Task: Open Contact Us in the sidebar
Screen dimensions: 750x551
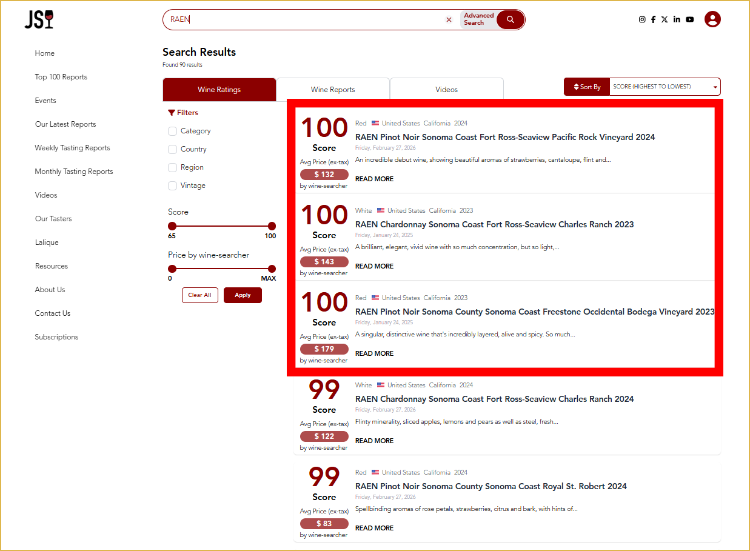Action: tap(53, 313)
